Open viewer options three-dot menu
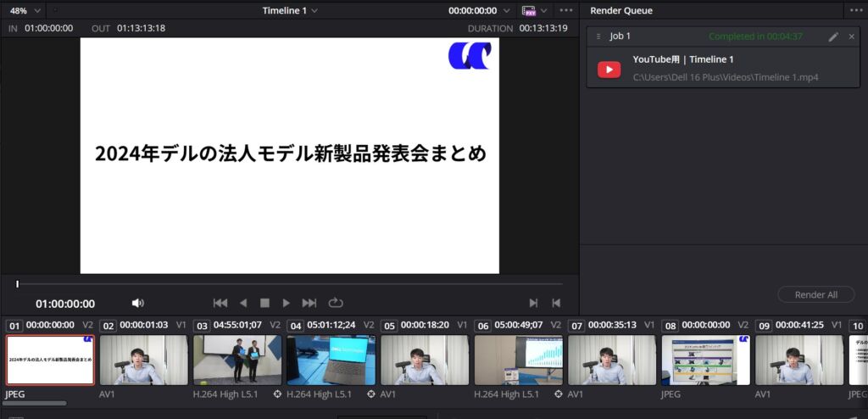The height and width of the screenshot is (419, 868). pyautogui.click(x=566, y=10)
